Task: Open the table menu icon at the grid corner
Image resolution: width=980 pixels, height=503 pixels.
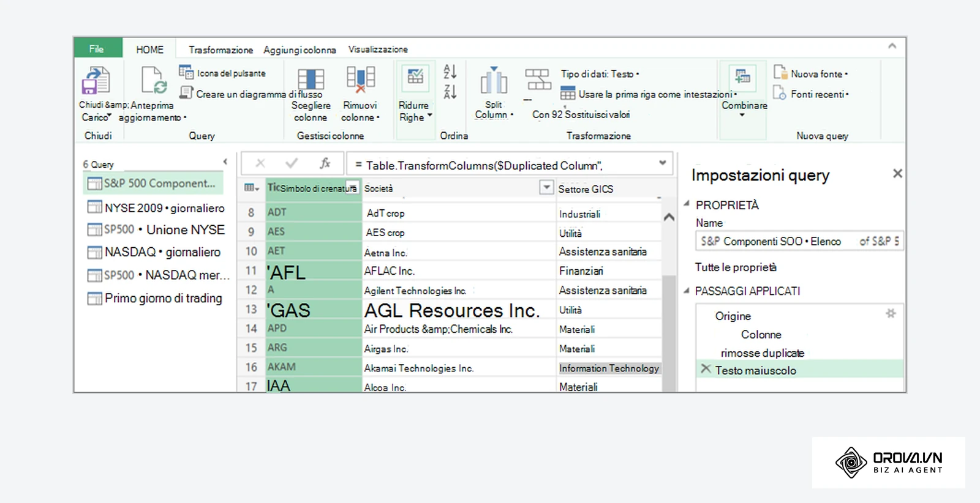Action: tap(252, 188)
